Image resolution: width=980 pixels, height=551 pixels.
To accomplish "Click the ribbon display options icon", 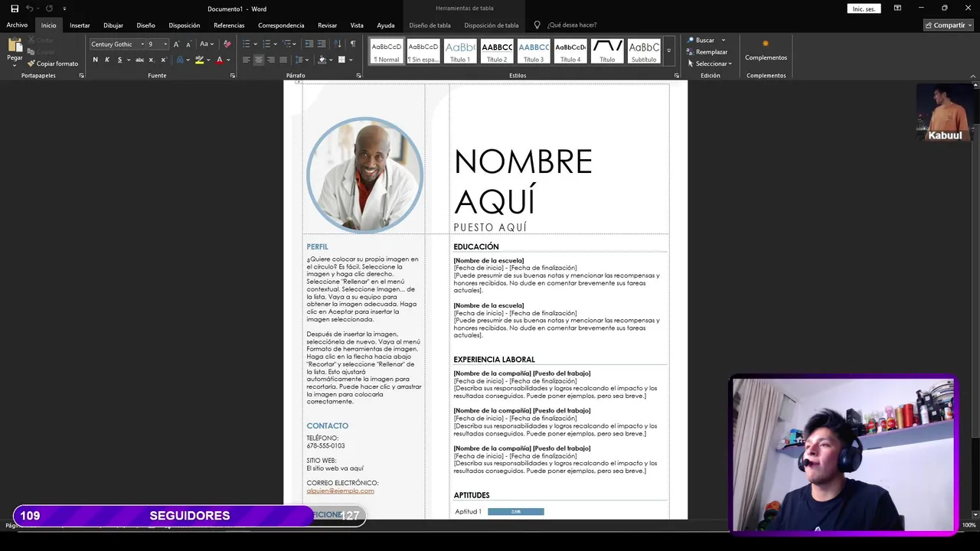I will tap(897, 8).
